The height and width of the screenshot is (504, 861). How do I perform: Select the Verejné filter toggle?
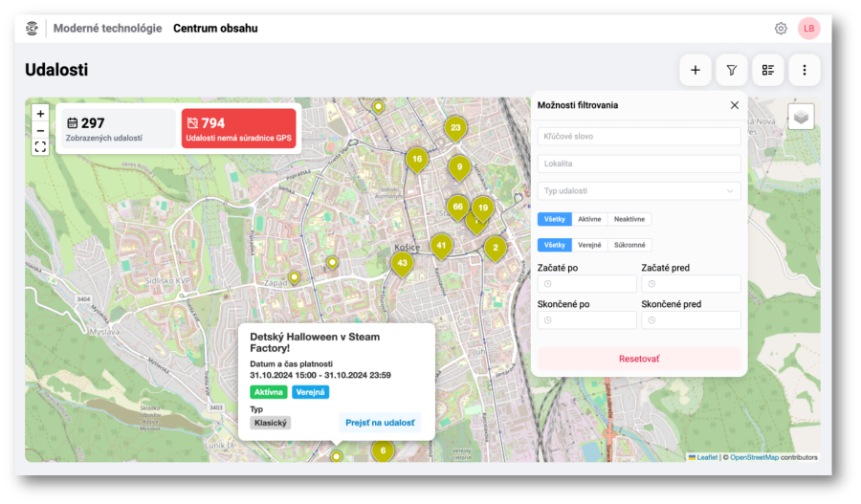[589, 245]
